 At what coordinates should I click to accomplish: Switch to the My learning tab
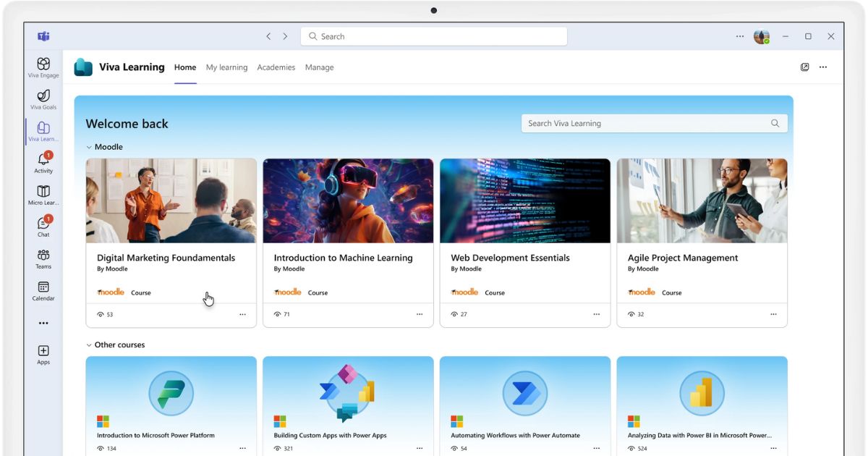[226, 67]
